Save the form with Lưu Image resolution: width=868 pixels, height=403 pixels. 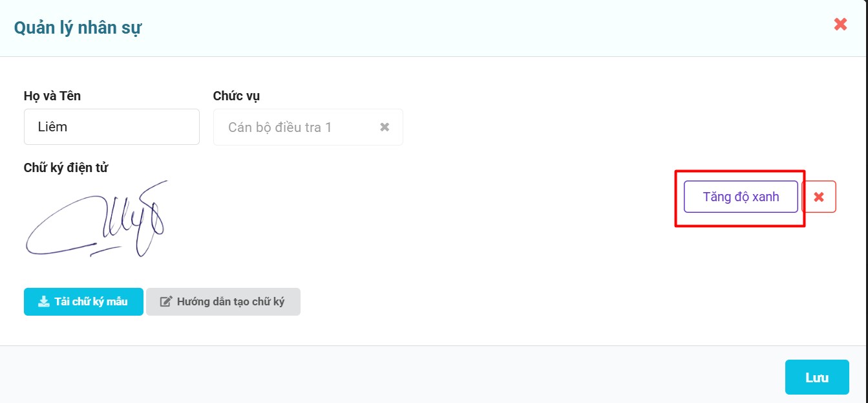(x=817, y=377)
